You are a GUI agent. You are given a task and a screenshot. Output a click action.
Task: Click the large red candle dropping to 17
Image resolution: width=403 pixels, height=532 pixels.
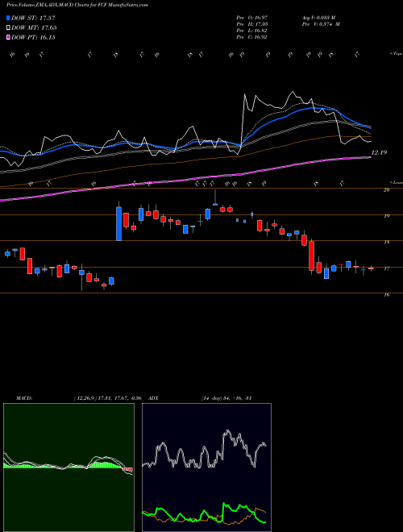(x=311, y=256)
